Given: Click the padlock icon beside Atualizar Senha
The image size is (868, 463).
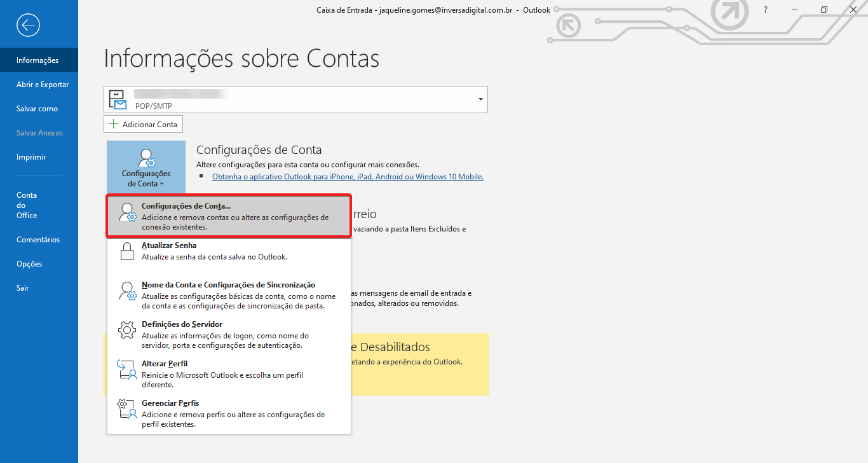Looking at the screenshot, I should click(128, 251).
